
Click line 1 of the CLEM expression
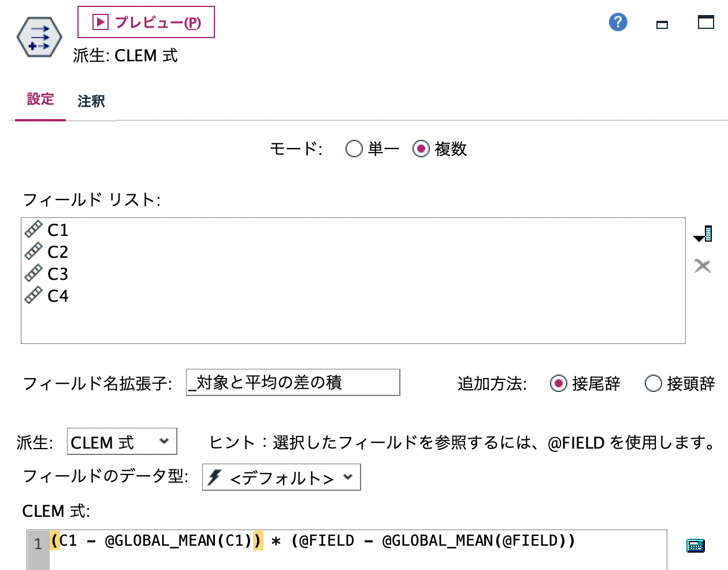231,541
